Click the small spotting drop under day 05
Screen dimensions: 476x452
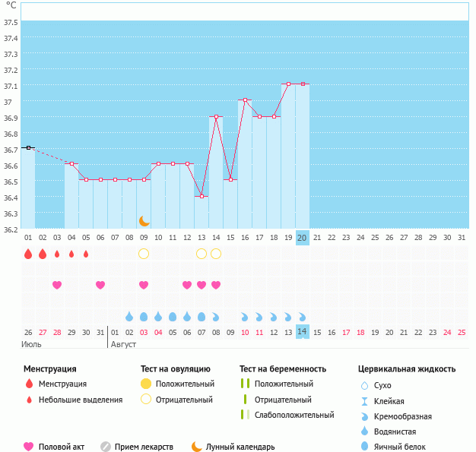click(x=86, y=254)
